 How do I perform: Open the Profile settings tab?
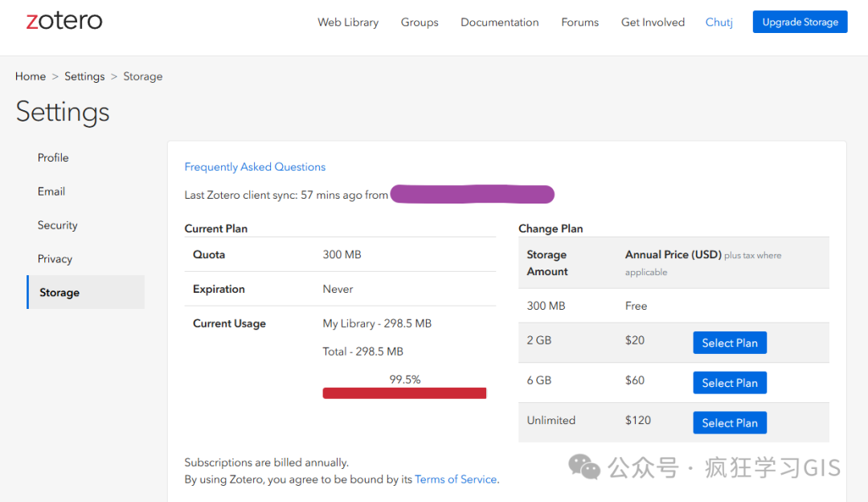pyautogui.click(x=53, y=158)
